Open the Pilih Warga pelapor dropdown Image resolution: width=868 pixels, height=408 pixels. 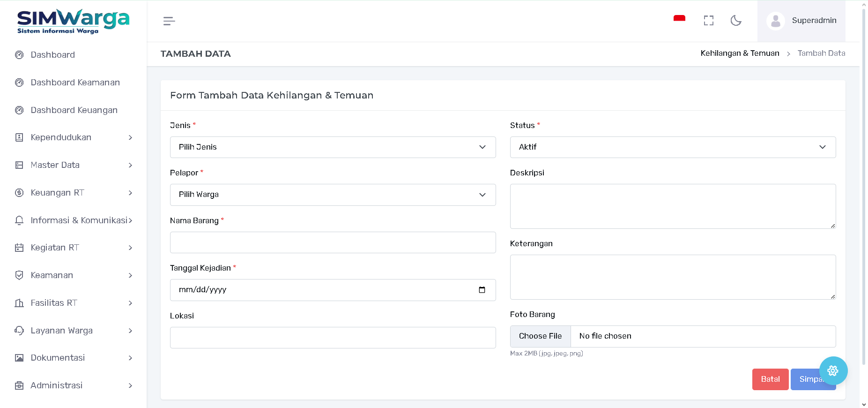(333, 195)
